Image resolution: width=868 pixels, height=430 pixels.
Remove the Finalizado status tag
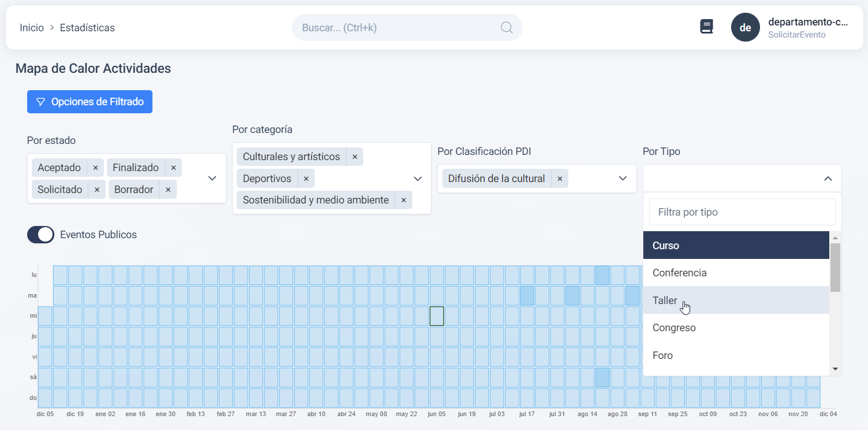173,168
